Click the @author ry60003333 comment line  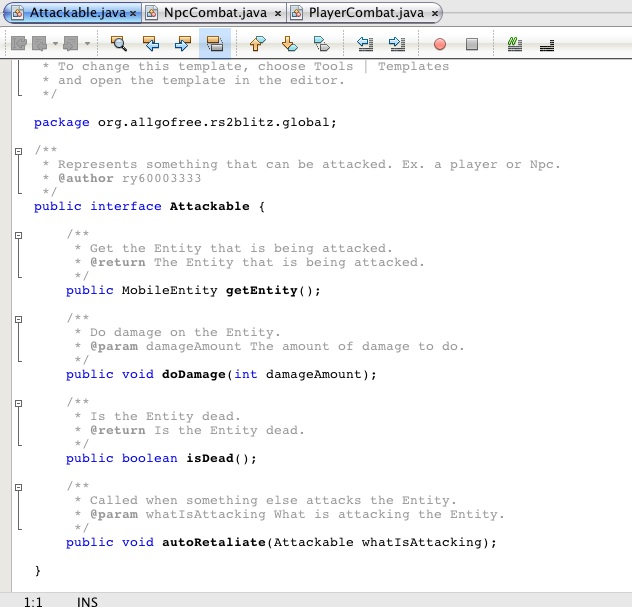tap(122, 178)
